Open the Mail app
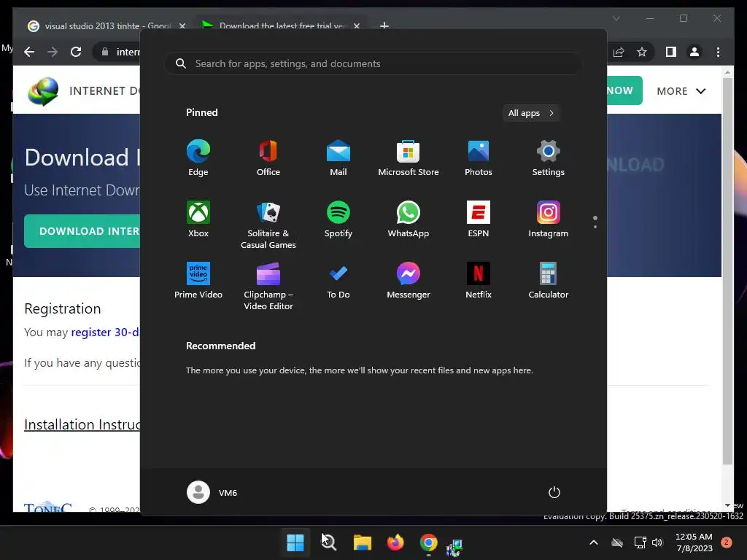The height and width of the screenshot is (560, 747). pyautogui.click(x=338, y=158)
